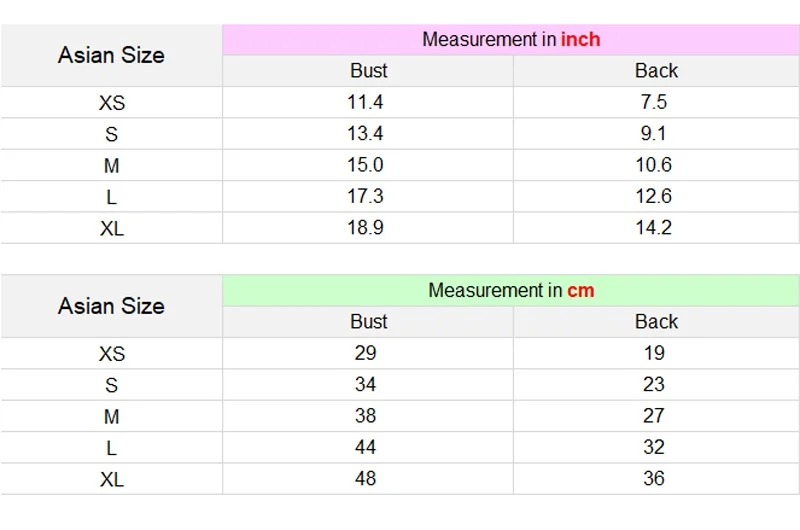Image resolution: width=800 pixels, height=530 pixels.
Task: Click 'Asian Size' header of cm table
Action: [111, 307]
